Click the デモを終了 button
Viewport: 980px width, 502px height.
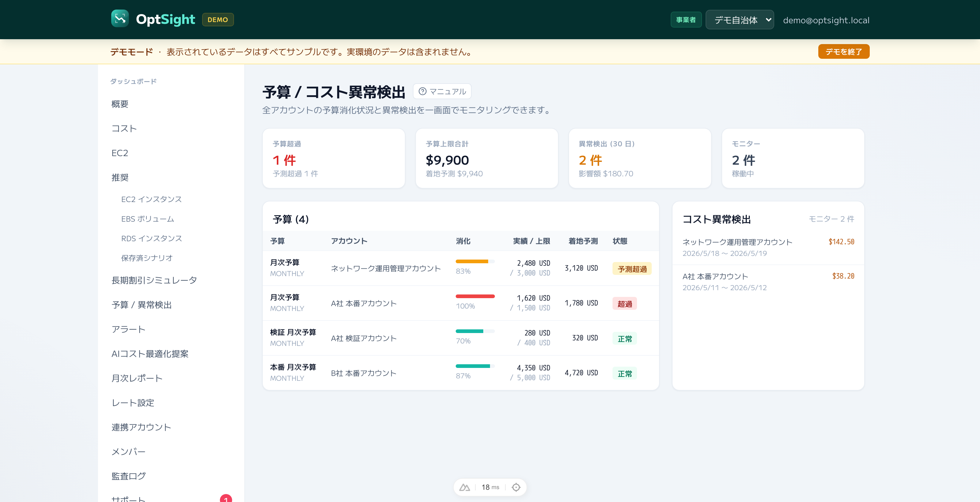click(x=843, y=51)
